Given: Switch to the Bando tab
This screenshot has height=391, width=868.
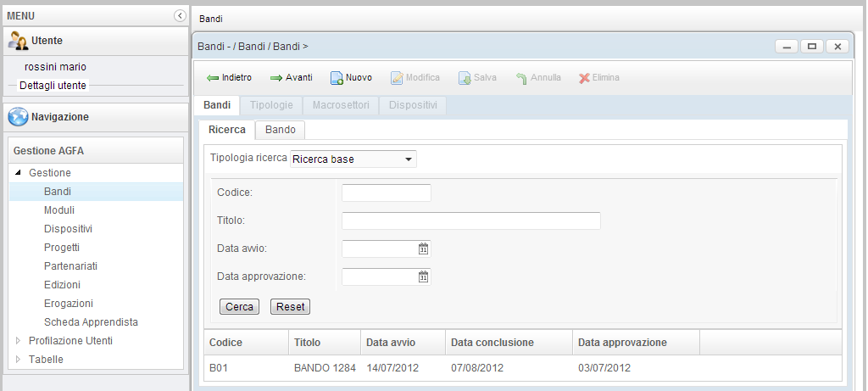Looking at the screenshot, I should (280, 130).
